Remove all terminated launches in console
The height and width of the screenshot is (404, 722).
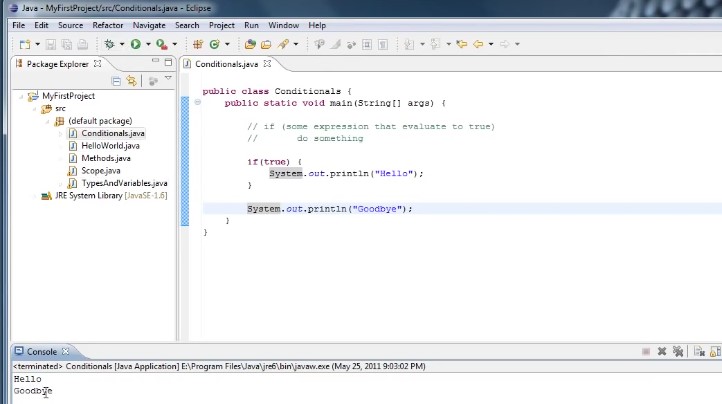(678, 351)
